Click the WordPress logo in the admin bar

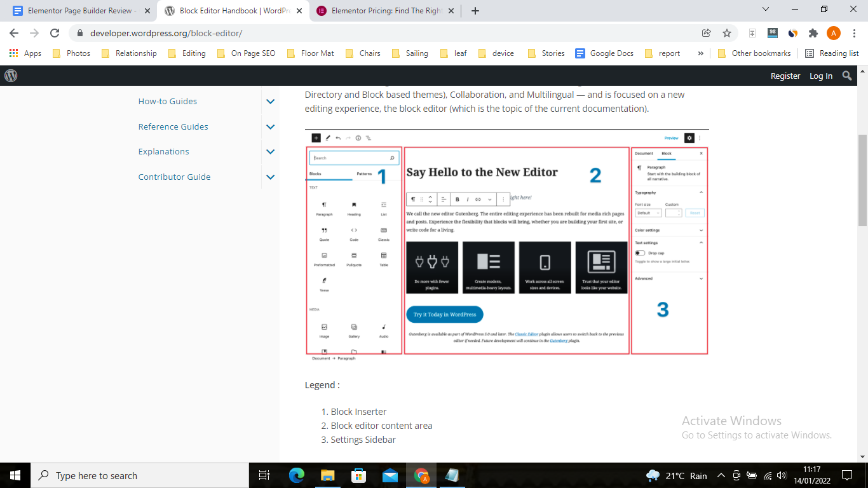click(11, 76)
